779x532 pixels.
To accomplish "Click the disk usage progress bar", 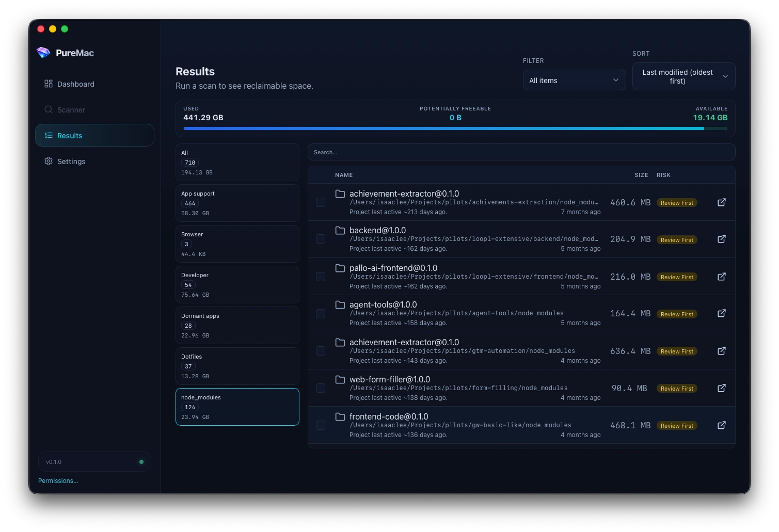I will point(455,128).
